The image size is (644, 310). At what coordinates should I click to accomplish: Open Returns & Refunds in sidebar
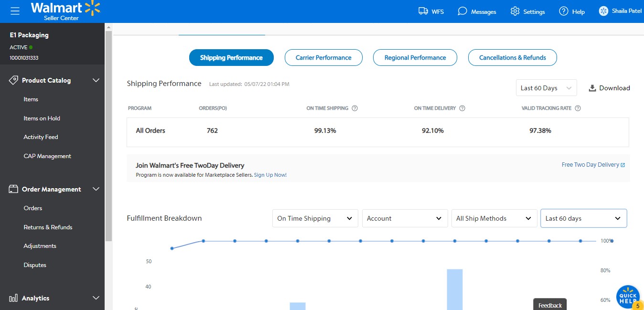[x=48, y=227]
